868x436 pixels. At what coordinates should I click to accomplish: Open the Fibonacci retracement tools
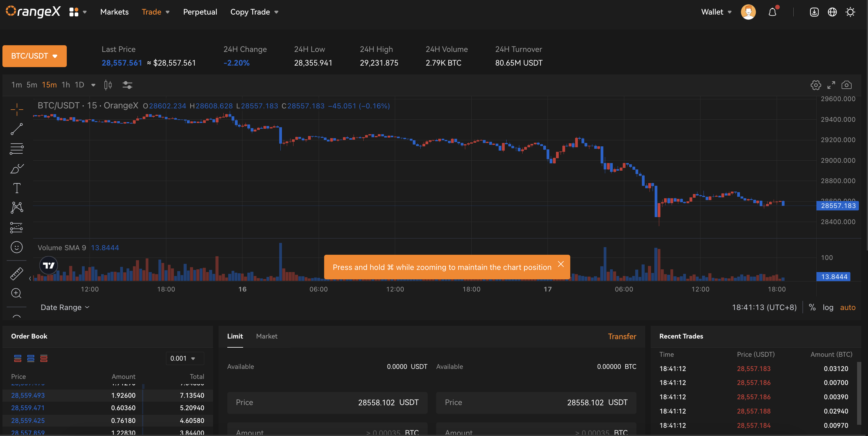[16, 149]
